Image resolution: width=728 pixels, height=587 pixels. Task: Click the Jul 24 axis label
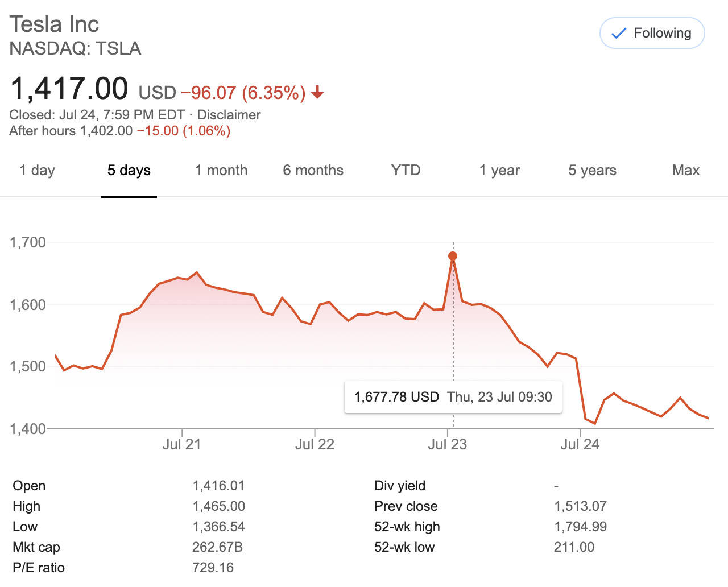tap(580, 444)
